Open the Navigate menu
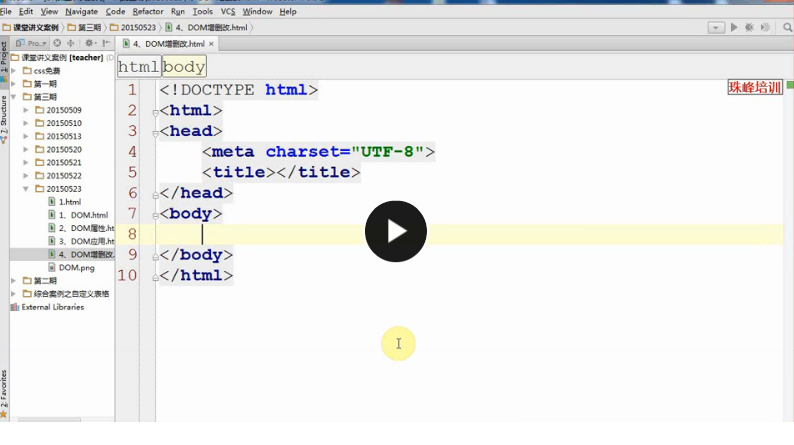This screenshot has height=445, width=794. (x=82, y=11)
